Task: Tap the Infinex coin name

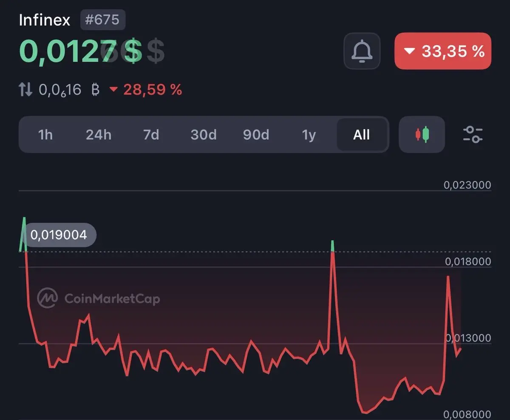Action: pos(45,20)
